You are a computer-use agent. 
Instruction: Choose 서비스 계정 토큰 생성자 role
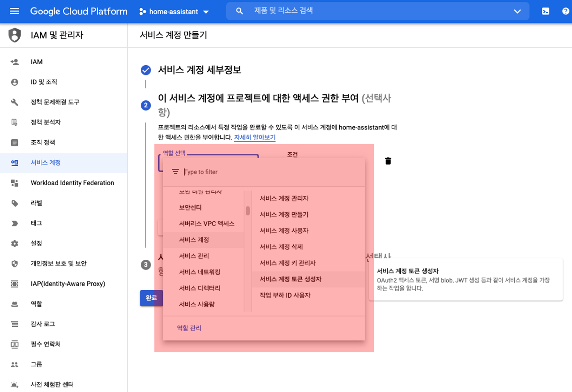[x=308, y=279]
